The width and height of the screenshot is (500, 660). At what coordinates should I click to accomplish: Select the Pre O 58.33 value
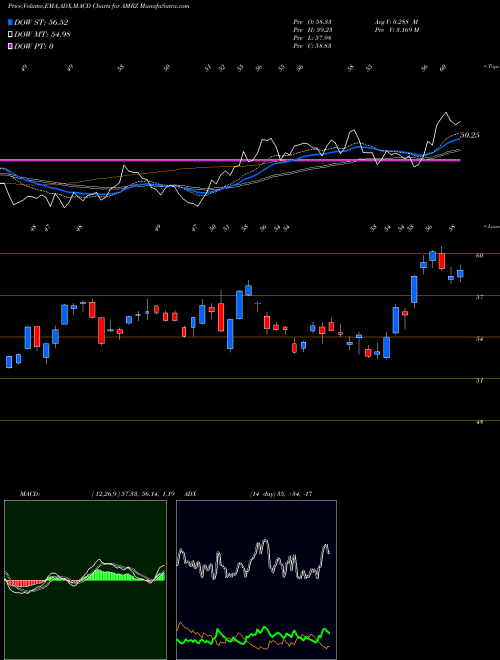pos(312,22)
